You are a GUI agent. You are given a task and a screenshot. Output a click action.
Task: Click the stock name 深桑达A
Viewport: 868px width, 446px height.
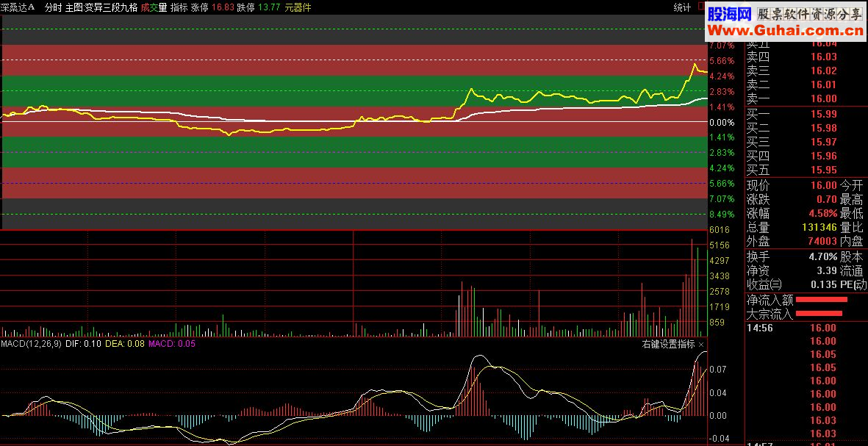(x=18, y=7)
